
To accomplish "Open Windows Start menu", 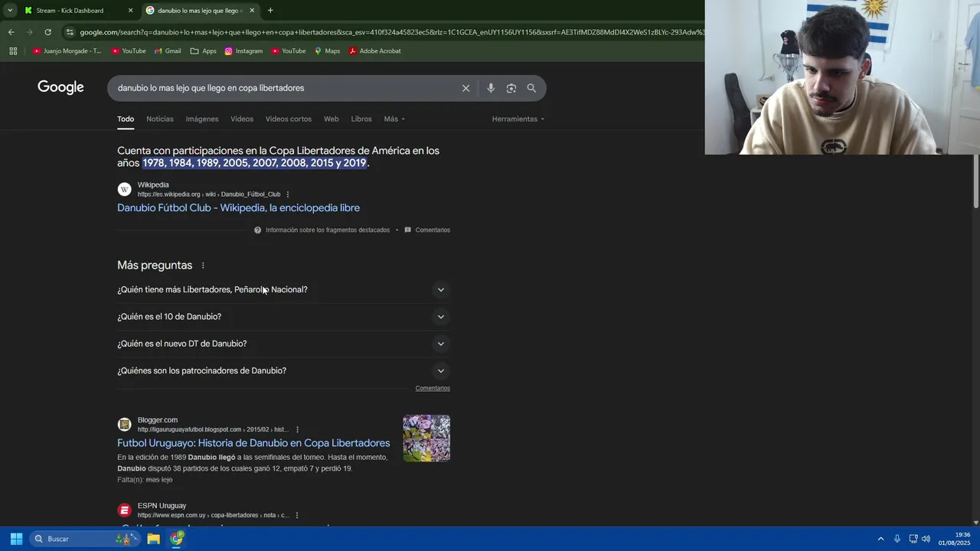I will 16,539.
